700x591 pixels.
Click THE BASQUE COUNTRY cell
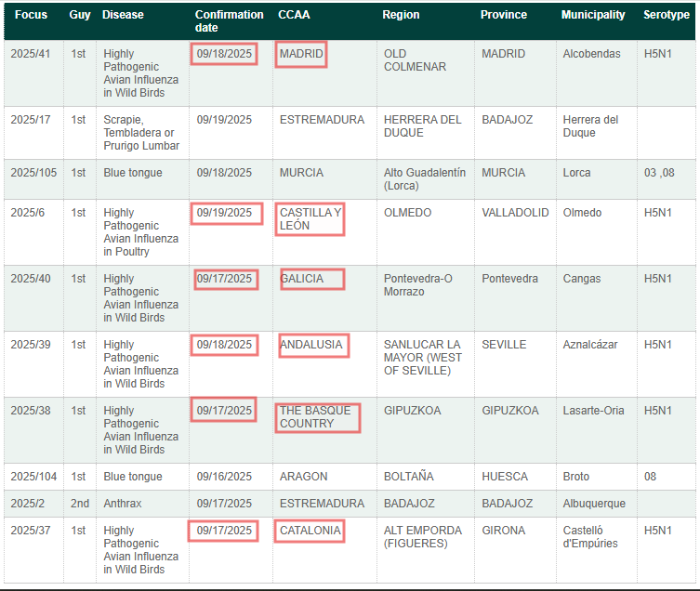pyautogui.click(x=317, y=417)
